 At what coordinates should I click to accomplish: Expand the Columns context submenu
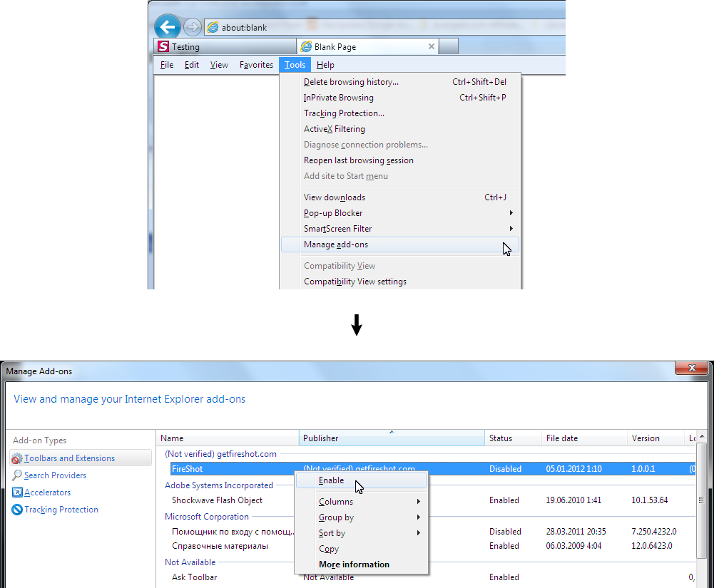361,502
